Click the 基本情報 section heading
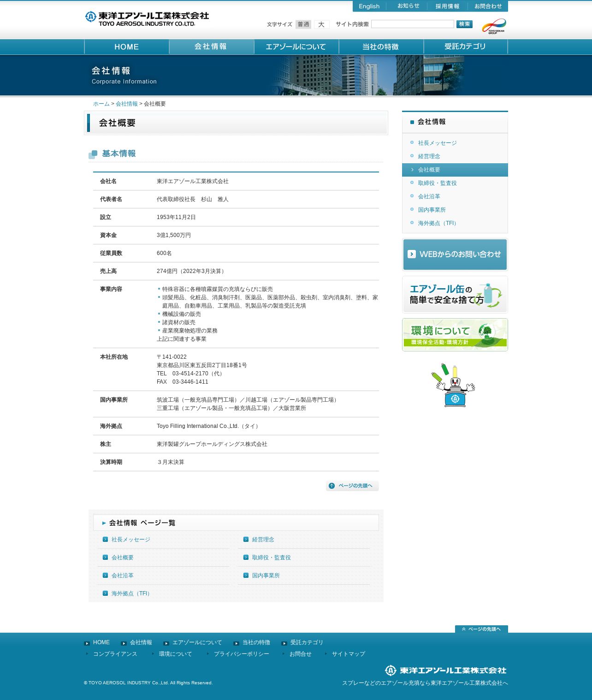Viewport: 592px width, 700px height. click(119, 154)
